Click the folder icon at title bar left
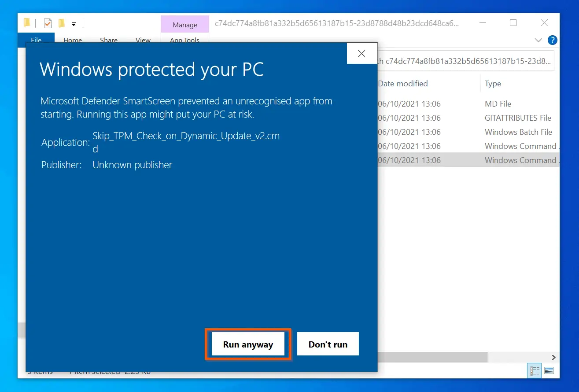 (x=27, y=23)
